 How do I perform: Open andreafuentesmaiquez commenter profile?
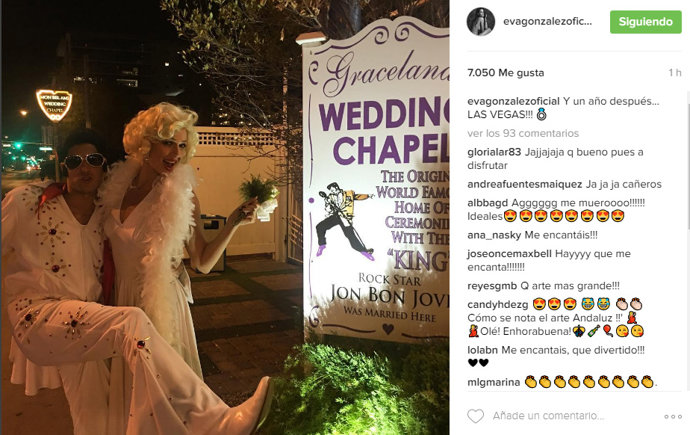point(525,184)
